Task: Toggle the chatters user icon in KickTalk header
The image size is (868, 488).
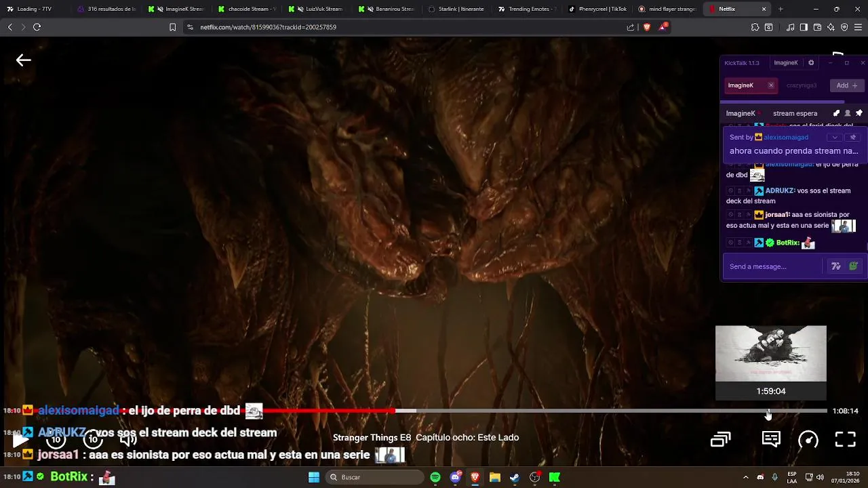Action: tap(847, 113)
